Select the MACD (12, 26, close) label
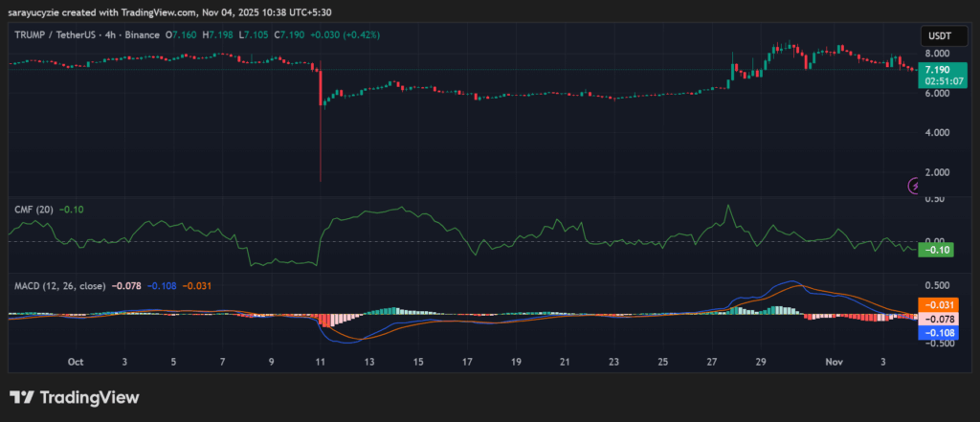Viewport: 980px width, 422px height. (x=61, y=285)
